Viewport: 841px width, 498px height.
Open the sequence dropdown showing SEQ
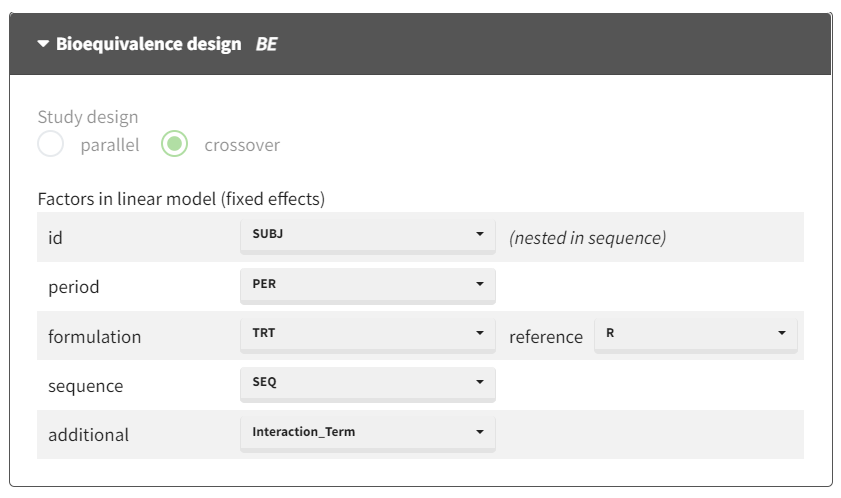pyautogui.click(x=366, y=383)
